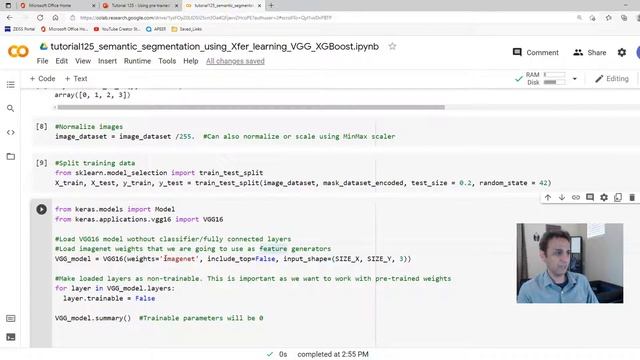Open the Insert menu
640x360 pixels.
coord(107,61)
